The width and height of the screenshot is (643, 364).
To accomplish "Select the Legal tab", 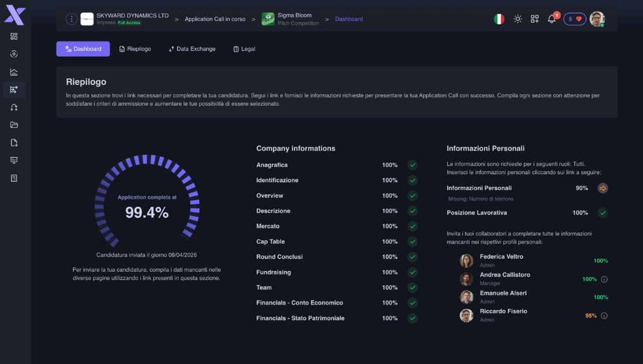I will tap(244, 48).
